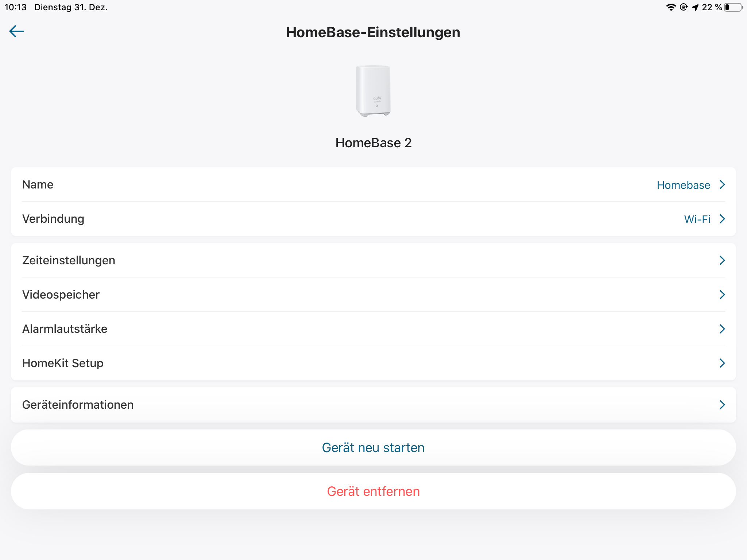The image size is (747, 560).
Task: Tap the chevron next to Wi-Fi
Action: click(722, 219)
